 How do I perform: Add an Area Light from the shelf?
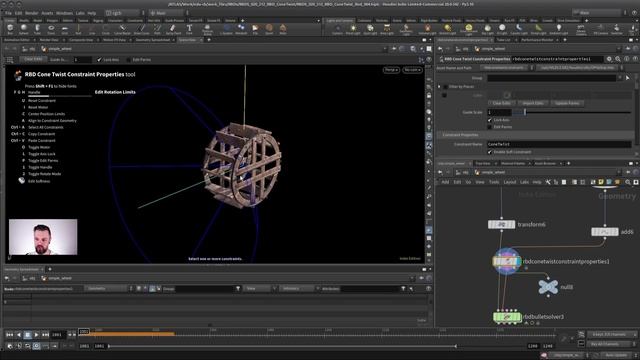pos(387,29)
